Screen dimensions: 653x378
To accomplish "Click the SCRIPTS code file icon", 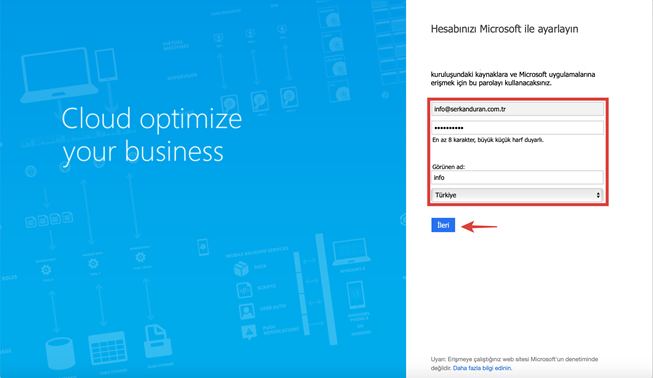I will 244,290.
